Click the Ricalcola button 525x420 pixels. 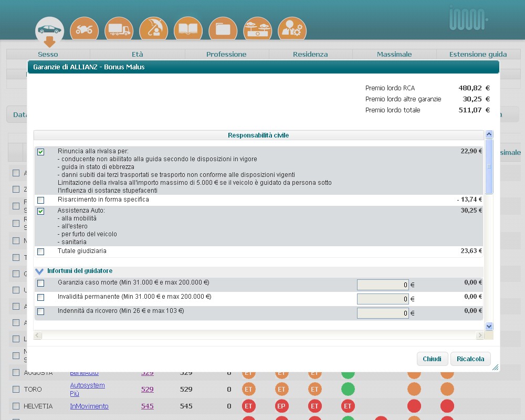pyautogui.click(x=470, y=359)
